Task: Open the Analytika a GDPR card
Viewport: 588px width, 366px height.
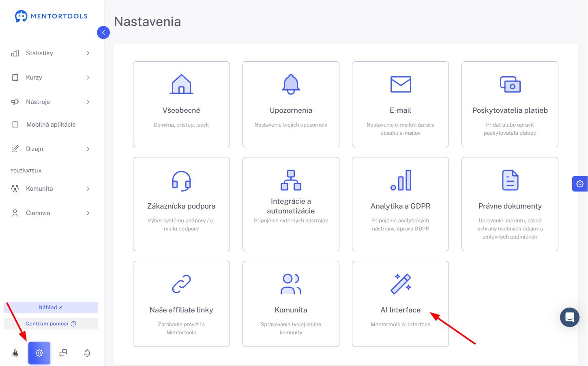Action: click(x=400, y=204)
